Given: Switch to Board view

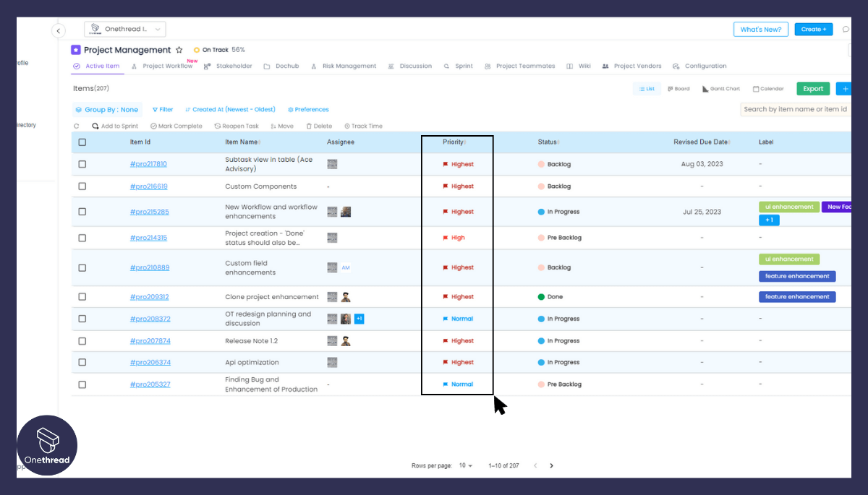Looking at the screenshot, I should pyautogui.click(x=678, y=88).
